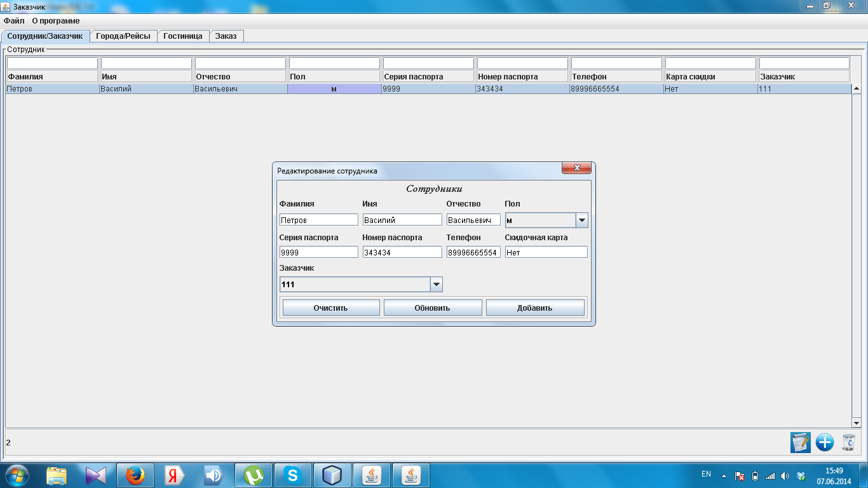This screenshot has width=868, height=488.
Task: Click the blue plus add record icon
Action: tap(825, 442)
